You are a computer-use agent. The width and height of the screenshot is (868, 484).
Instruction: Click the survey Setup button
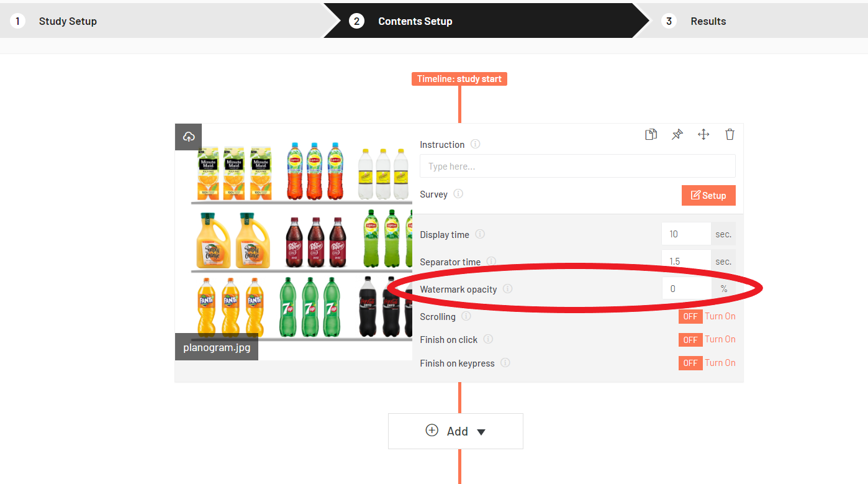708,195
